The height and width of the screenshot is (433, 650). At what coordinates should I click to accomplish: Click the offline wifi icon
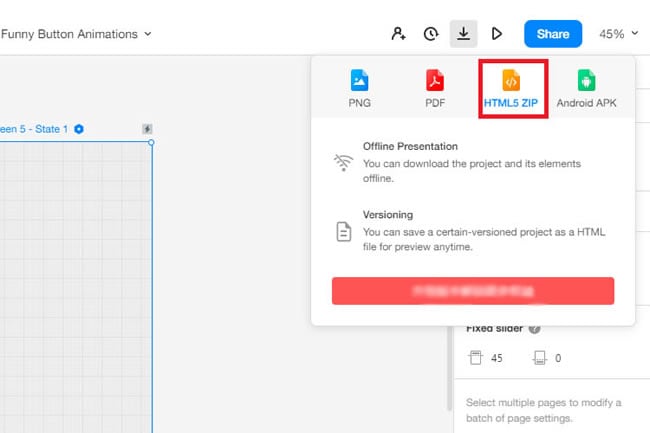(343, 162)
